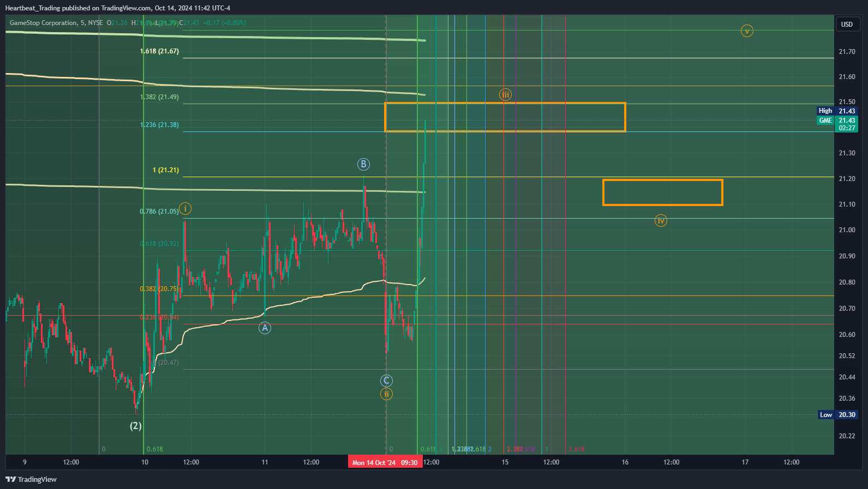Viewport: 868px width, 489px height.
Task: Click the High 21.43 price tag
Action: (x=837, y=111)
